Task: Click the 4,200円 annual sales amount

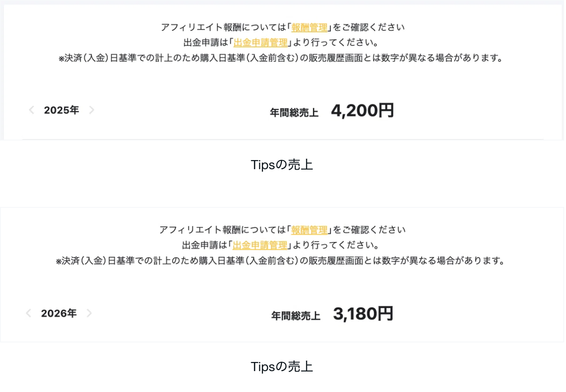Action: [362, 111]
